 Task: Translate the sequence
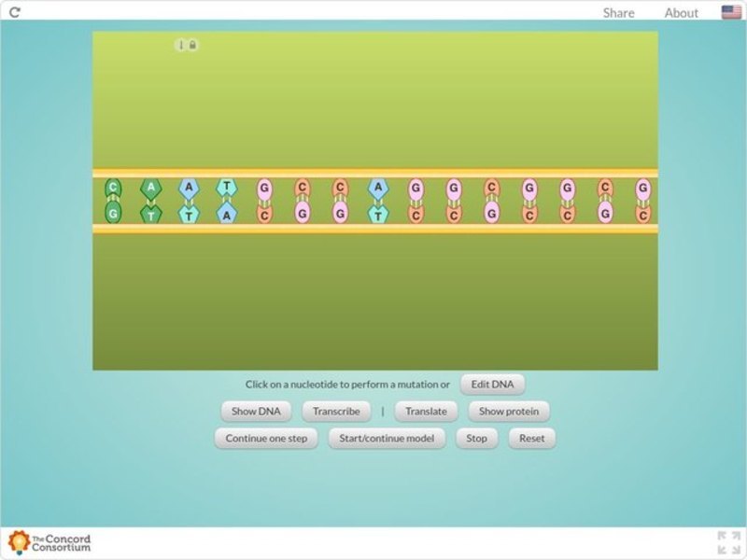click(x=425, y=411)
